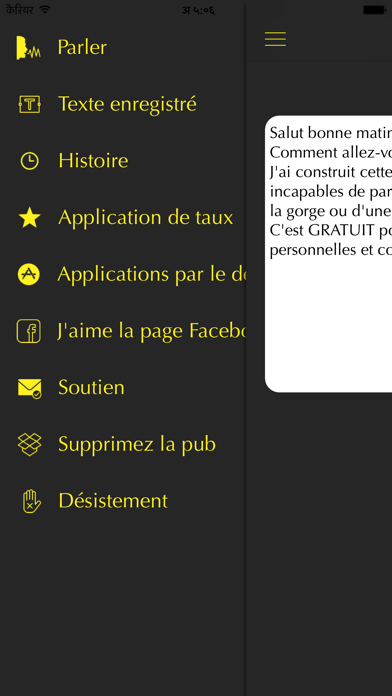Tap the App Store circle icon
This screenshot has height=696, width=392.
pos(29,274)
